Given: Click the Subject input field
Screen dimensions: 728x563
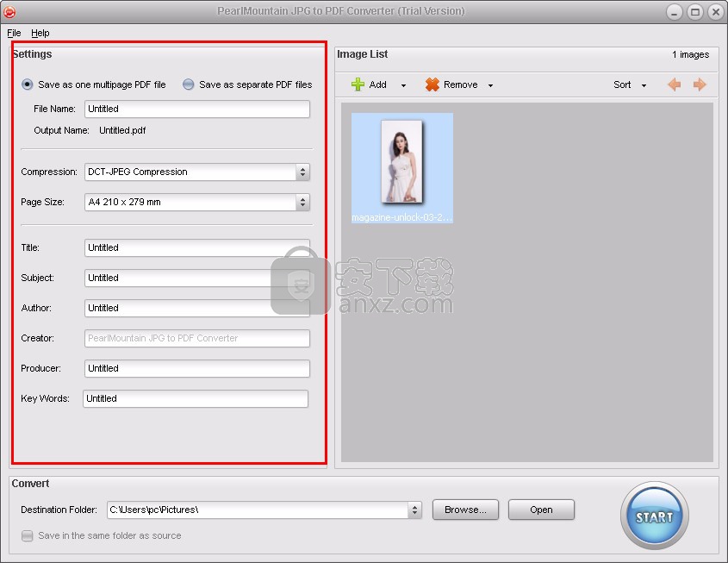Looking at the screenshot, I should [196, 278].
